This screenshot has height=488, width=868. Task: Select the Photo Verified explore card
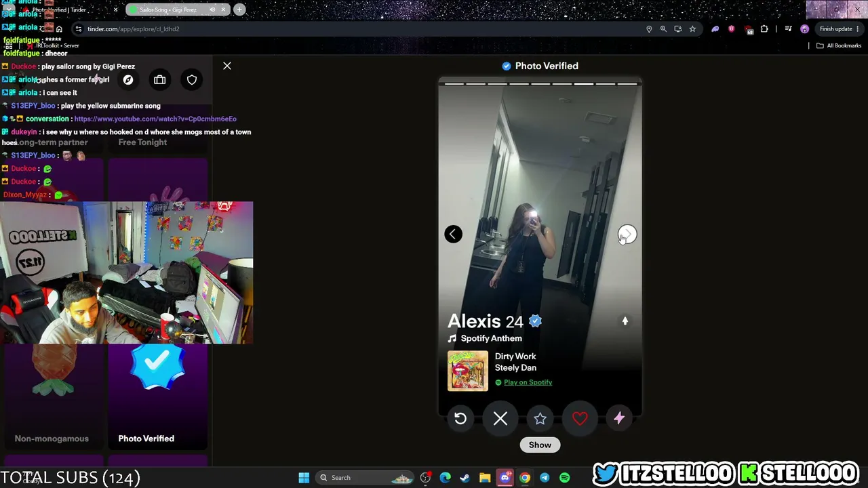(x=158, y=396)
